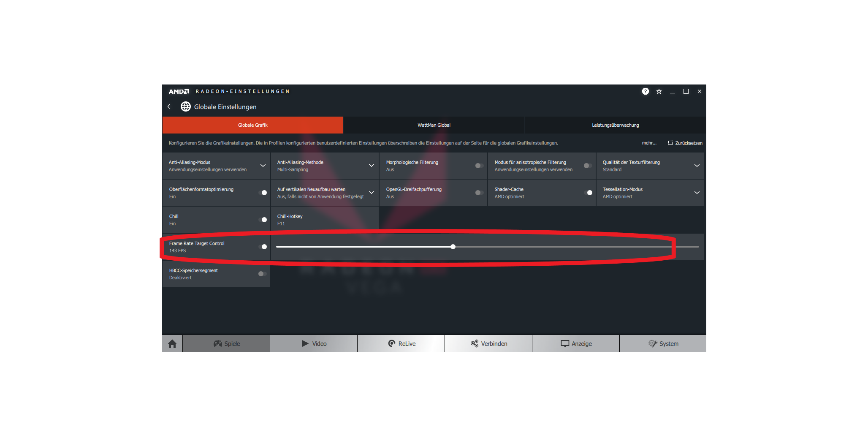Expand the Tessellation-Modus dropdown
The width and height of the screenshot is (868, 436).
coord(697,193)
